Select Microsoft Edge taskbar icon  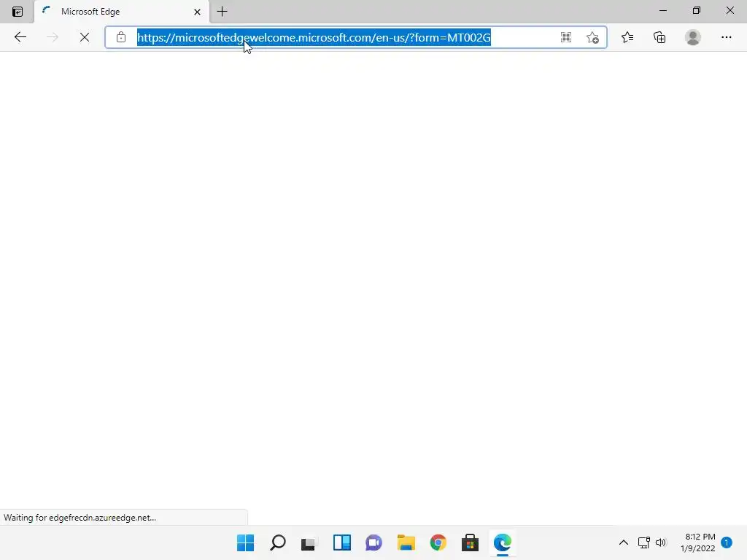503,542
